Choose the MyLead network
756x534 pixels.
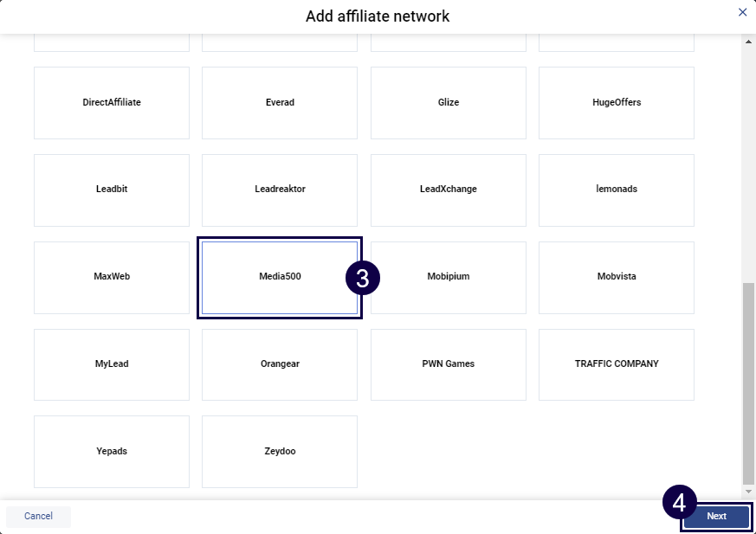[112, 364]
